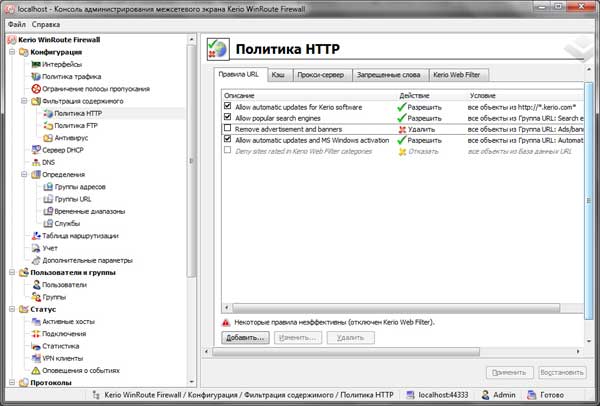This screenshot has height=406, width=600.
Task: Open the Антивирус folder icon
Action: 48,138
